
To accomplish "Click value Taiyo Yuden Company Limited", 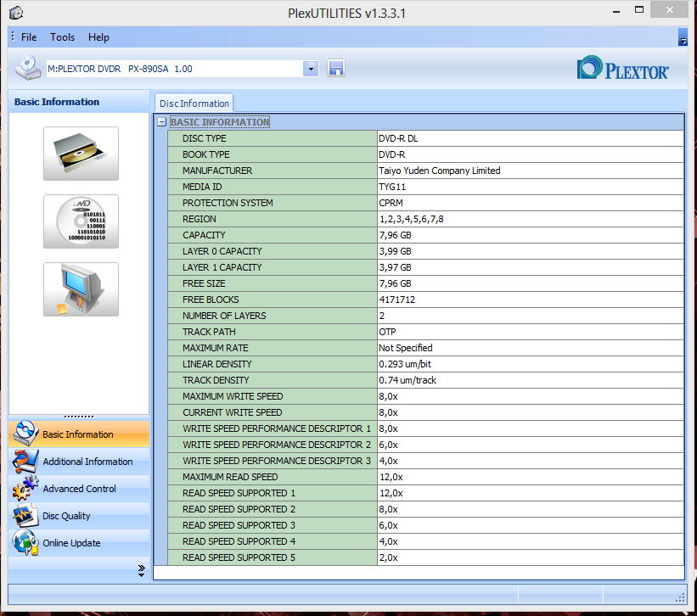I will (x=440, y=171).
